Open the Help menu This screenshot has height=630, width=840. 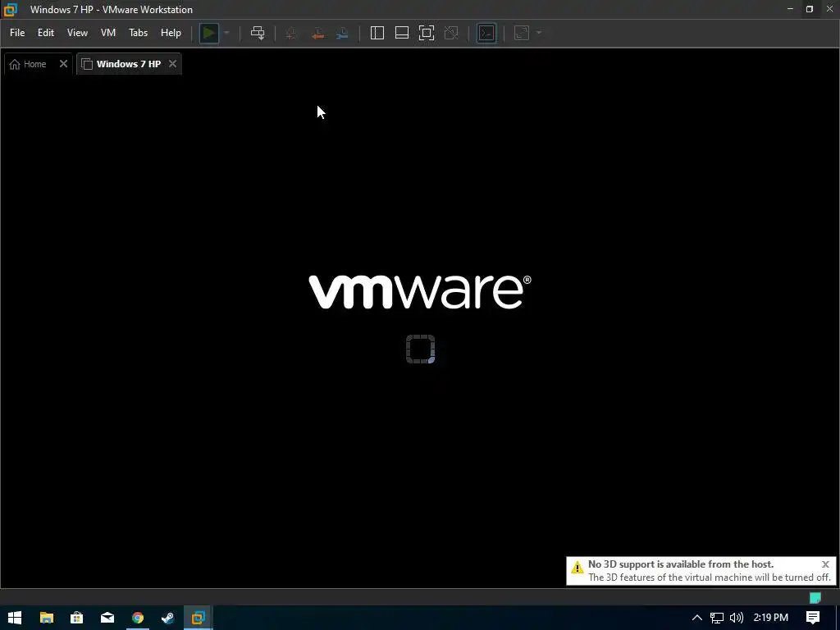tap(171, 33)
